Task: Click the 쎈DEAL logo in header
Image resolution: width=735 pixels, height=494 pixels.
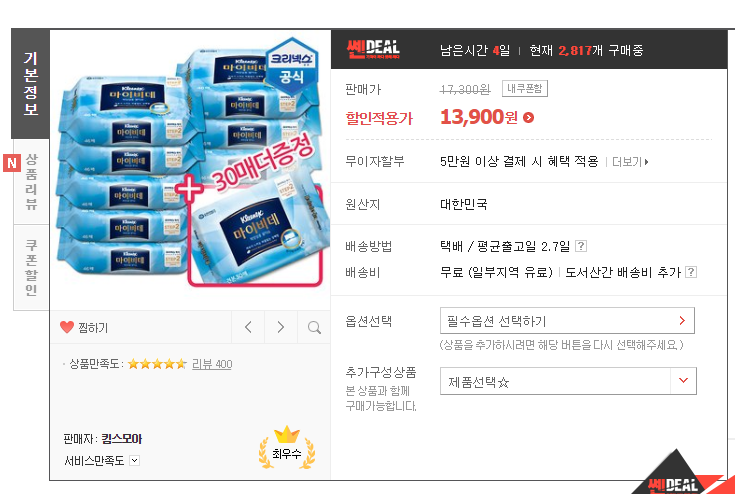Action: 373,49
